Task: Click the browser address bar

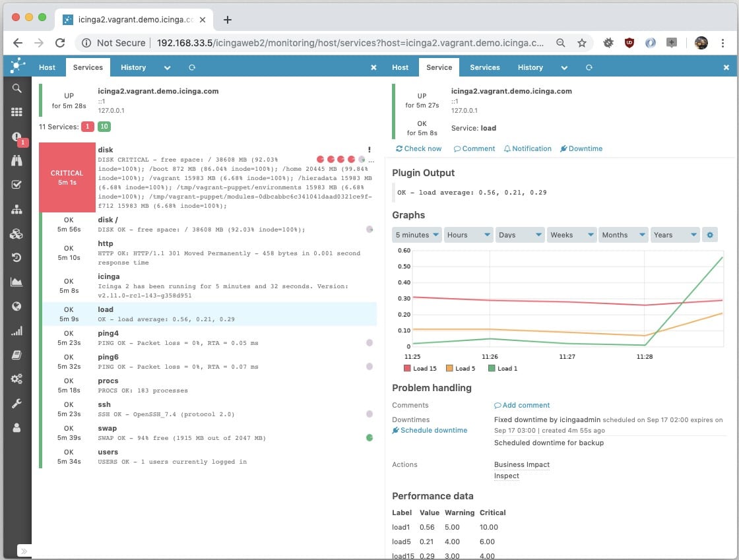Action: pyautogui.click(x=350, y=43)
